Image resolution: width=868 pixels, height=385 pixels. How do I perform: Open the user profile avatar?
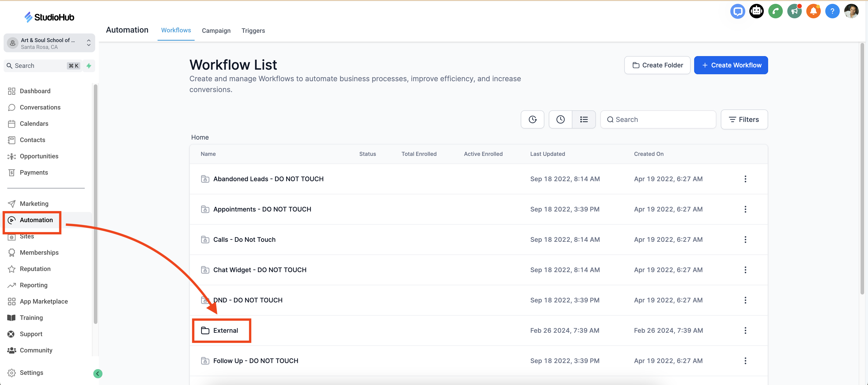point(851,12)
